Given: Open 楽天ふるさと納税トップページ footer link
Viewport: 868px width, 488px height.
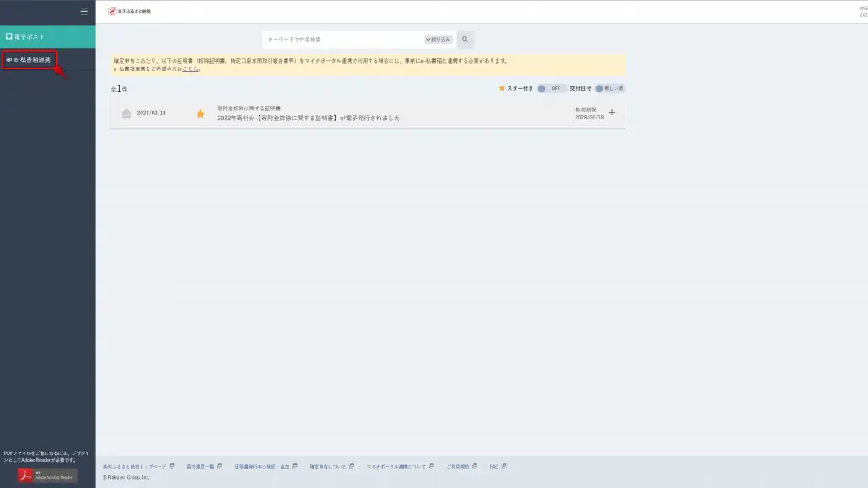Looking at the screenshot, I should tap(135, 466).
